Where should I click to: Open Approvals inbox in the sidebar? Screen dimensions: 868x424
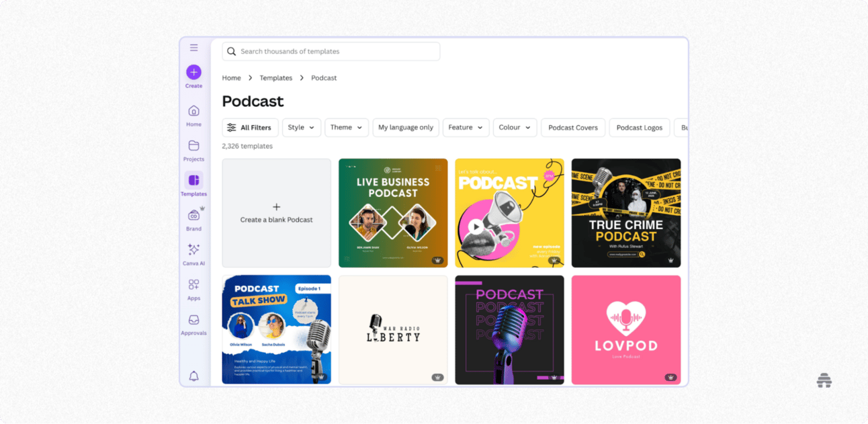(193, 324)
